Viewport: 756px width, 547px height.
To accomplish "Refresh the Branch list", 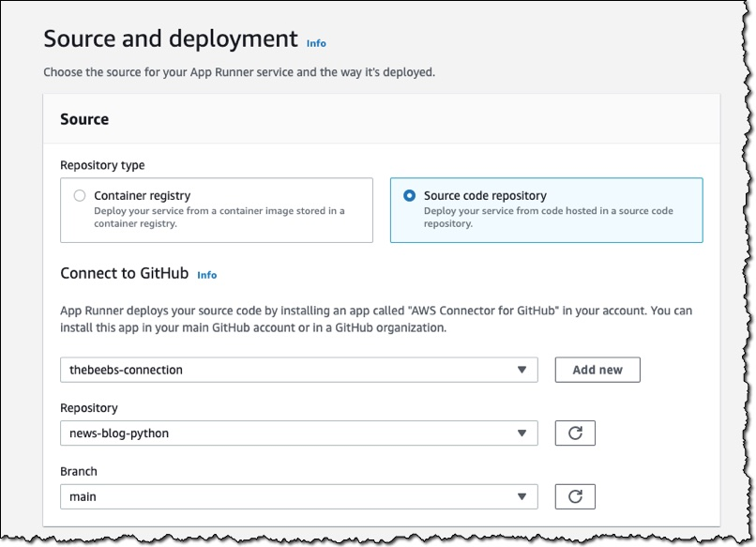I will 575,496.
